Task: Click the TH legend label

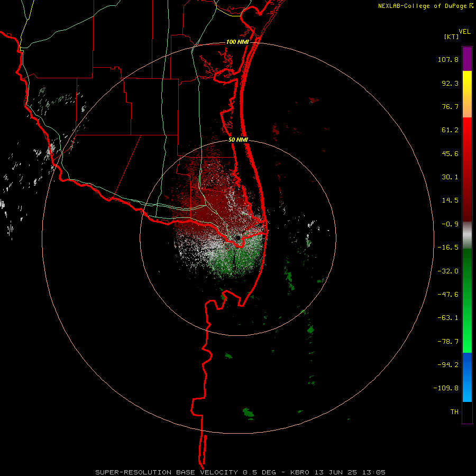Action: [x=454, y=411]
